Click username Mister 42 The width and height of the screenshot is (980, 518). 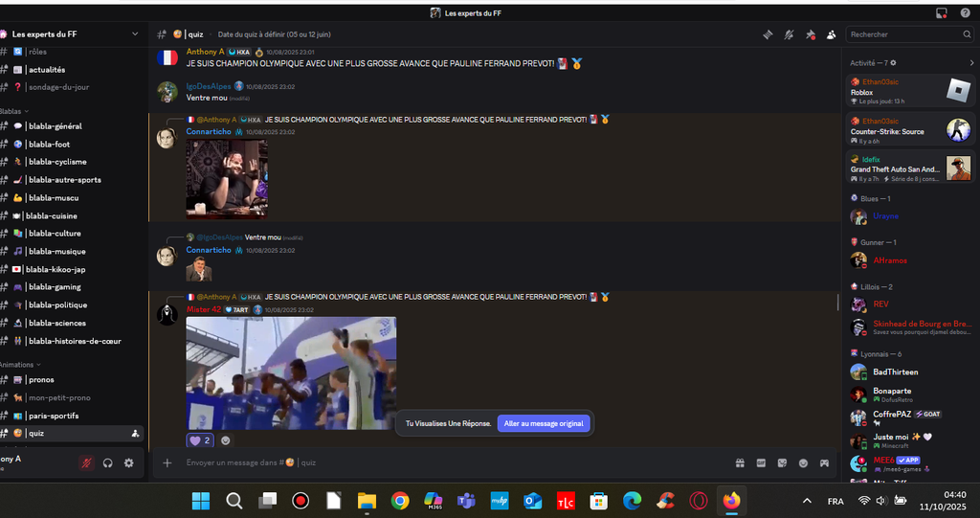point(203,309)
